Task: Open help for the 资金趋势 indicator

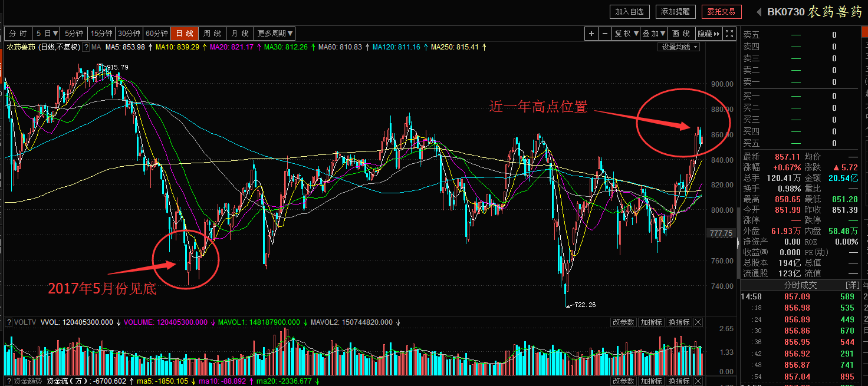Action: click(8, 381)
